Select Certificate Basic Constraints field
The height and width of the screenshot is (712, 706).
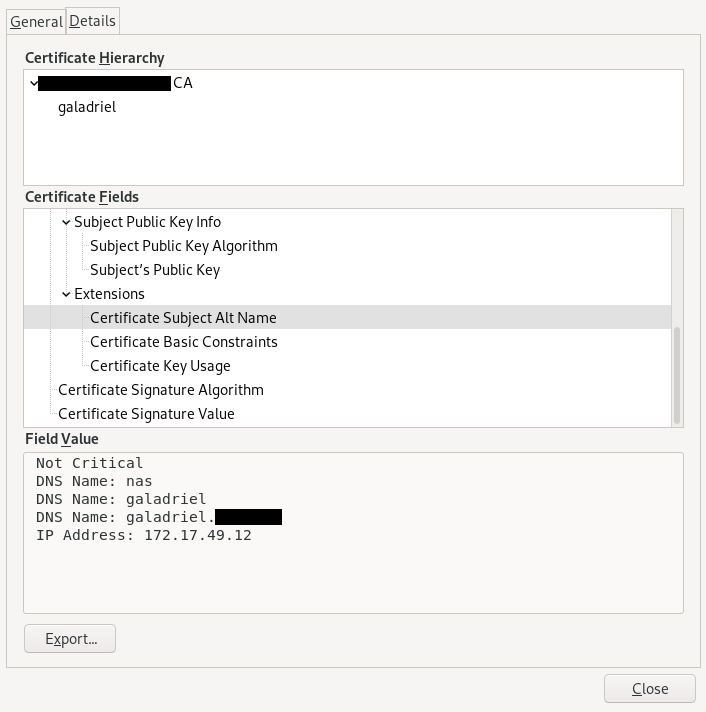183,342
